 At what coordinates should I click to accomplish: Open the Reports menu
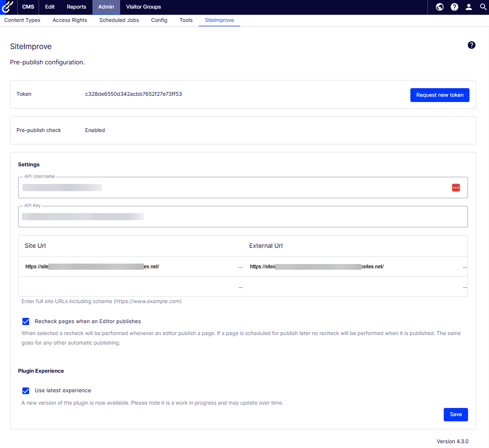click(76, 7)
